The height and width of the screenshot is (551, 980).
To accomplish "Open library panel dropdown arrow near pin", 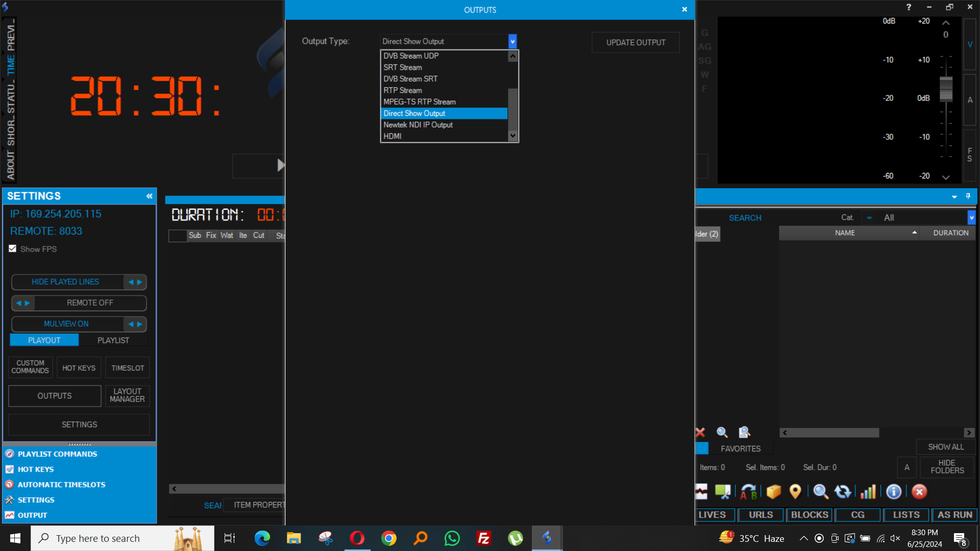I will 954,197.
